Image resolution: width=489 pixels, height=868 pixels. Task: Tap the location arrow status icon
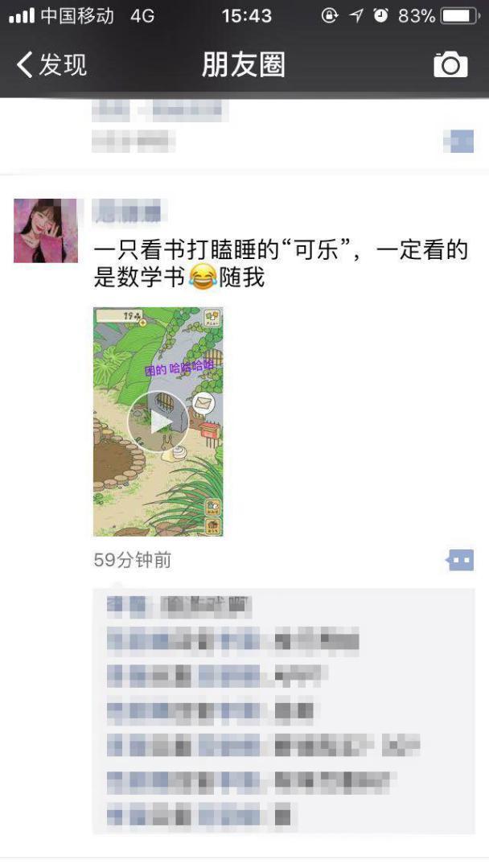(357, 15)
